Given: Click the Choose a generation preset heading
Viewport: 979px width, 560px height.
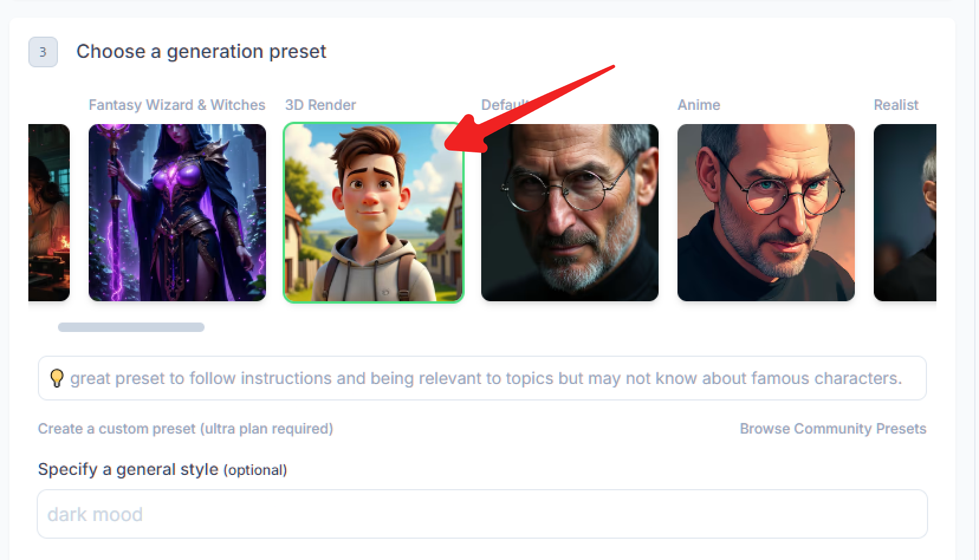Looking at the screenshot, I should pos(201,52).
